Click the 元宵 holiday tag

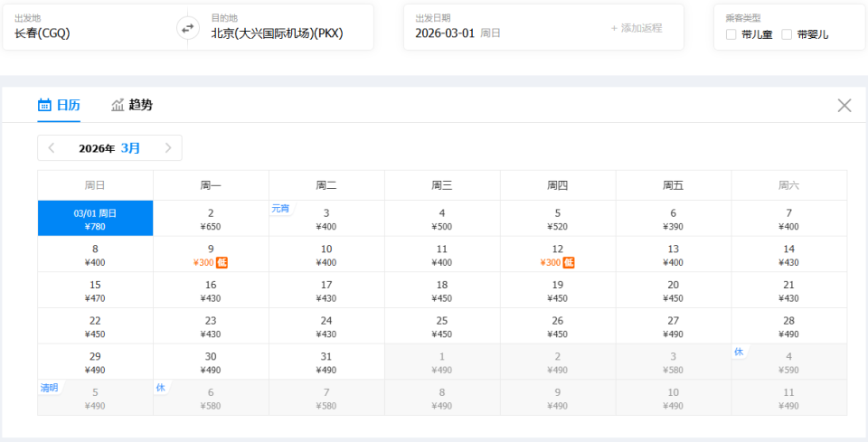(x=280, y=209)
